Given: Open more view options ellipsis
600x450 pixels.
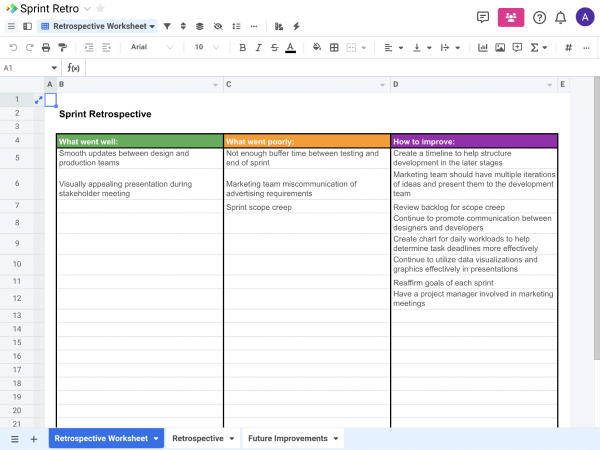Looking at the screenshot, I should (254, 26).
